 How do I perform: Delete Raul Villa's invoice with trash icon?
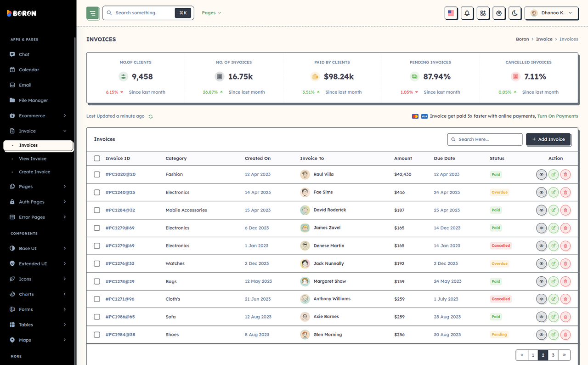point(565,174)
